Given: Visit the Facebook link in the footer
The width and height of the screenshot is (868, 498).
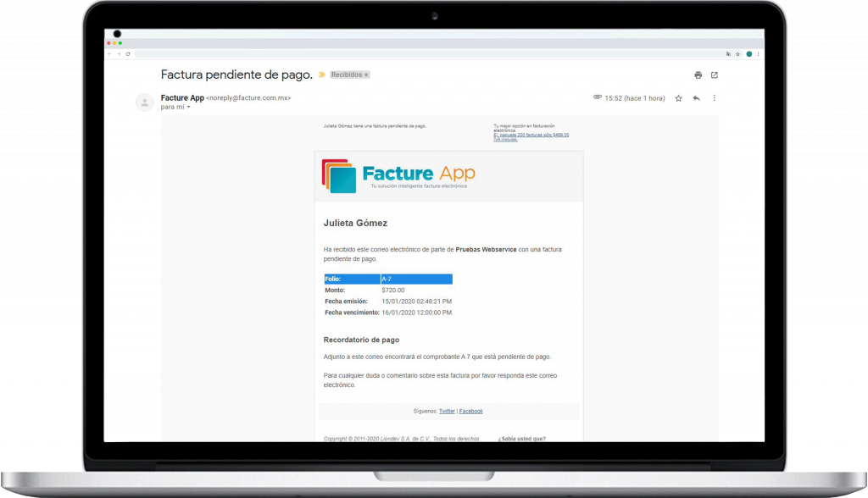Looking at the screenshot, I should tap(471, 411).
